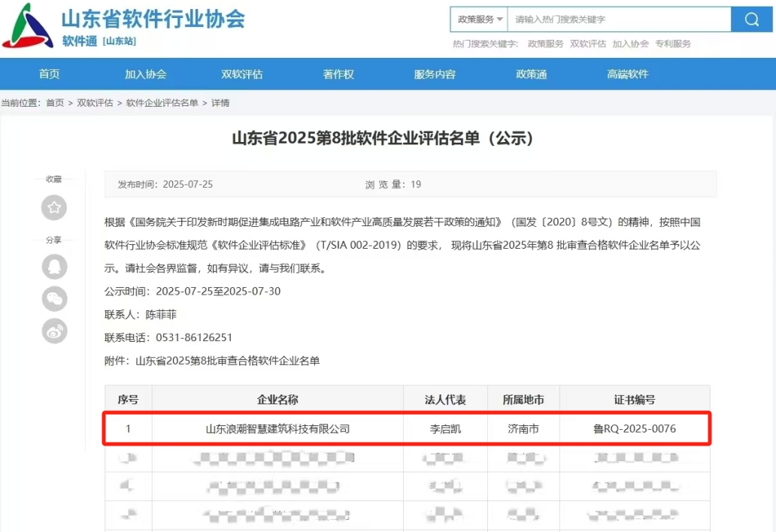Image resolution: width=776 pixels, height=532 pixels.
Task: Share via the Weibo icon
Action: pos(54,331)
